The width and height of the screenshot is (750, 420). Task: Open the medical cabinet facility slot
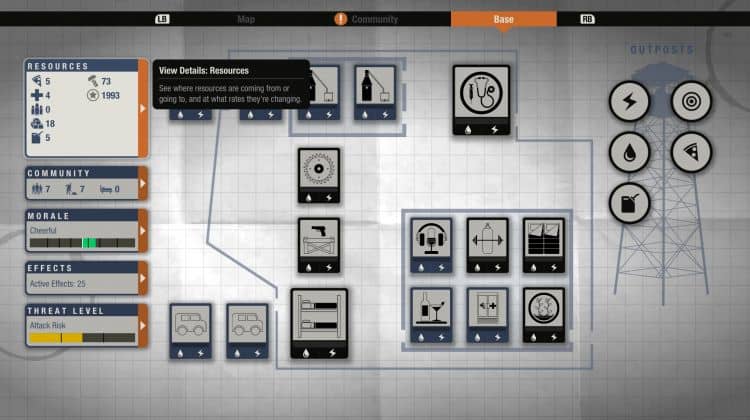pos(487,315)
